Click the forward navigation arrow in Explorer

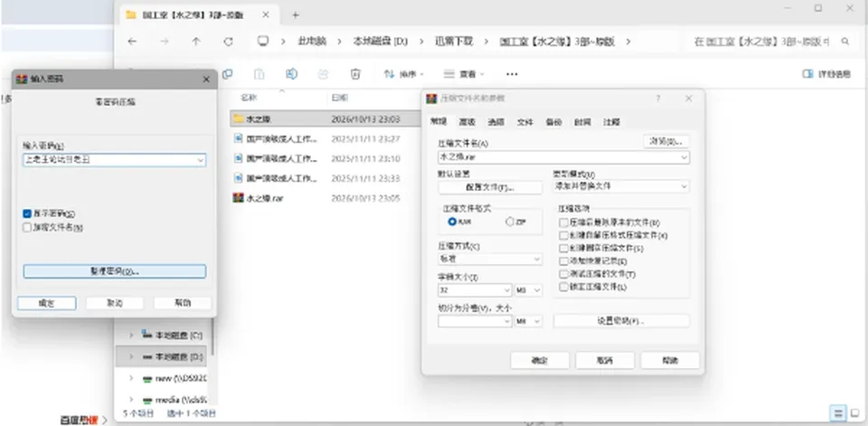pos(164,42)
